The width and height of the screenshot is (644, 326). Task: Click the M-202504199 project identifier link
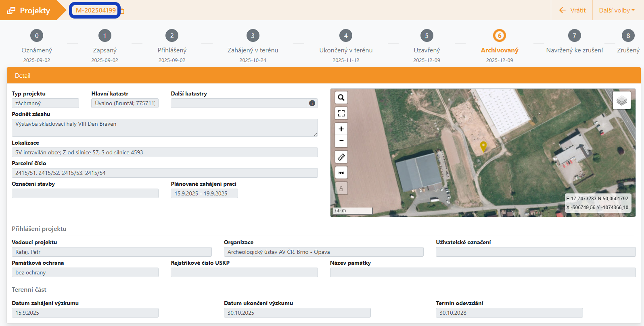point(96,10)
